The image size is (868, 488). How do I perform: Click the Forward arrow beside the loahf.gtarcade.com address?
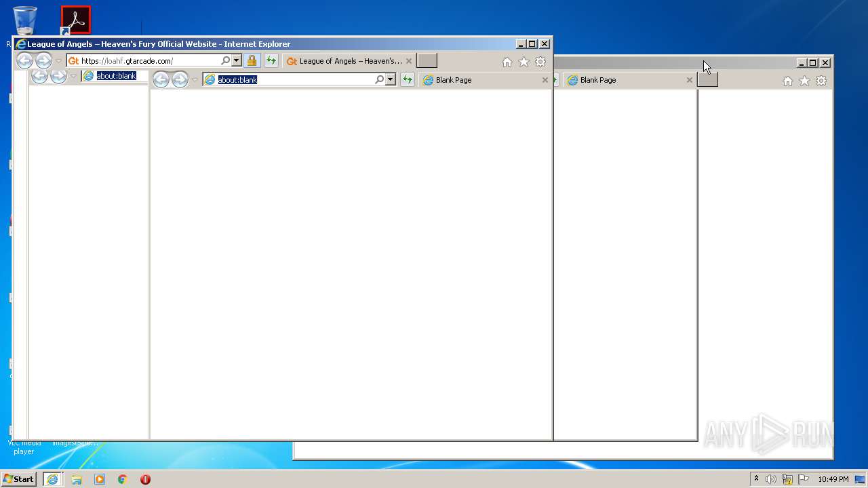point(43,61)
